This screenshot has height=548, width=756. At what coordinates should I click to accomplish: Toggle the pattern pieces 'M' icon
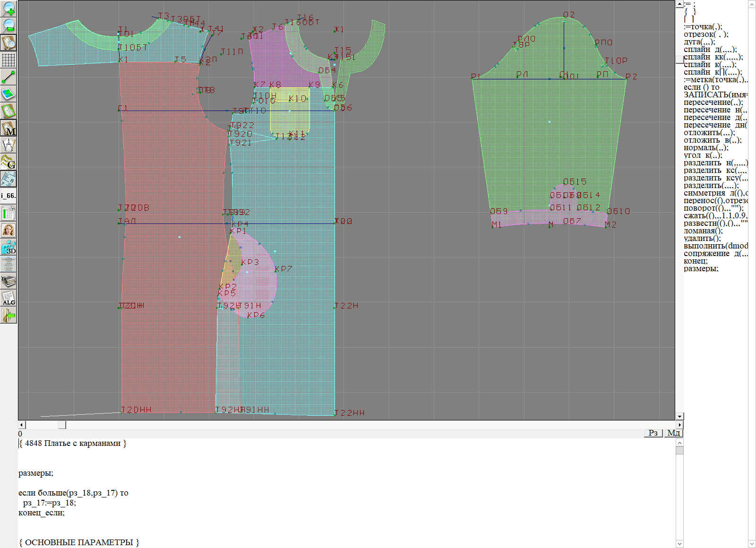click(9, 128)
